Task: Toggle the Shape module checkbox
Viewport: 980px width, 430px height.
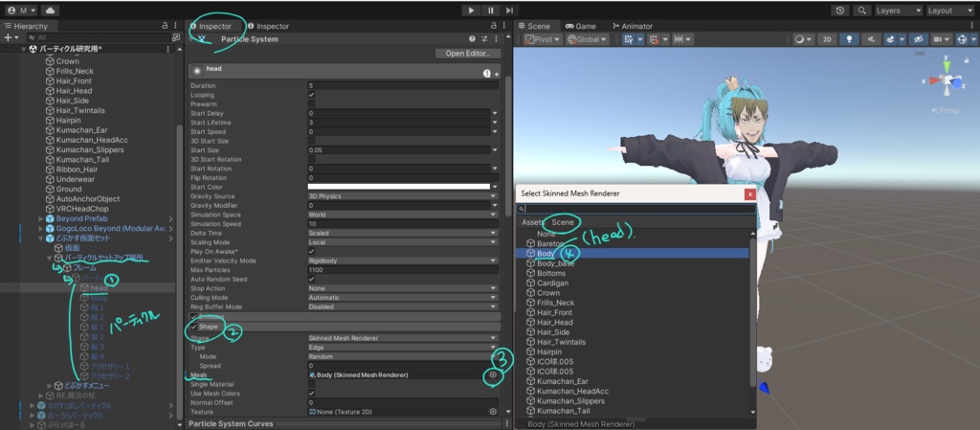Action: pos(193,327)
